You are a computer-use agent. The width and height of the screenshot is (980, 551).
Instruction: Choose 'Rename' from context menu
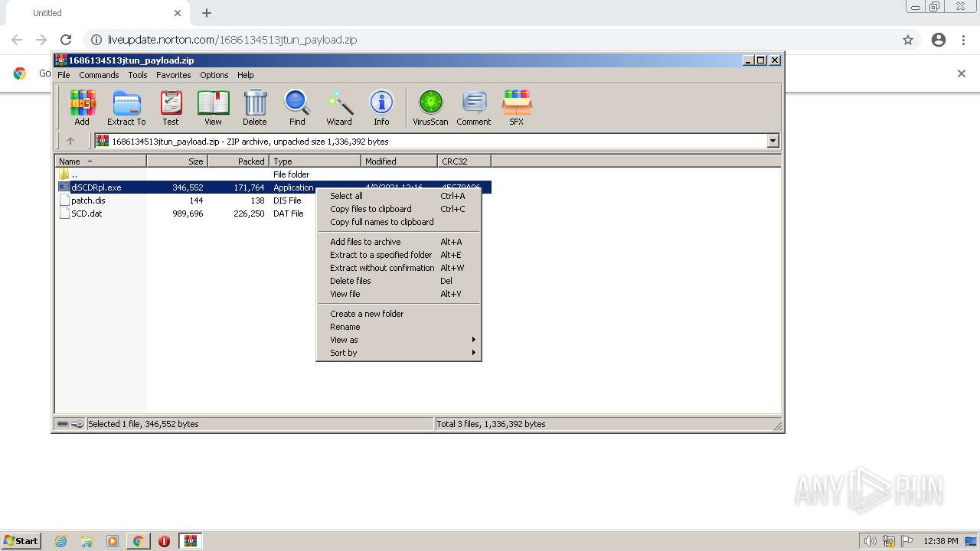(399, 327)
